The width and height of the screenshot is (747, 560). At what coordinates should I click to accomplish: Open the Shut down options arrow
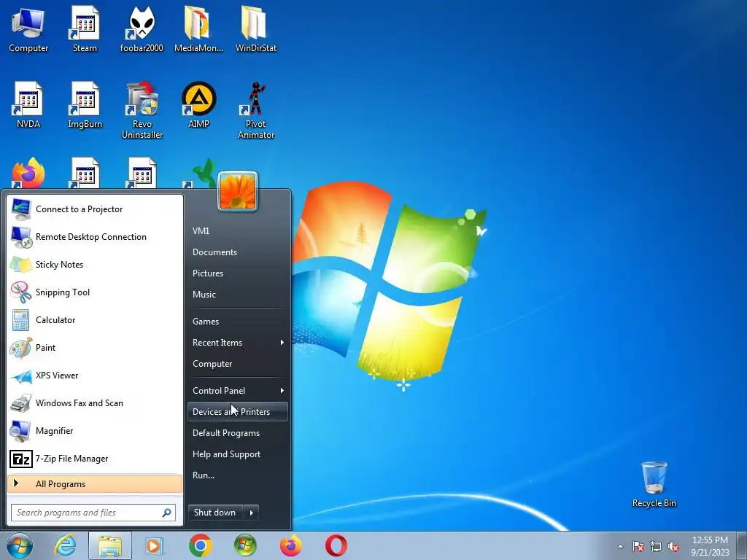click(x=251, y=513)
